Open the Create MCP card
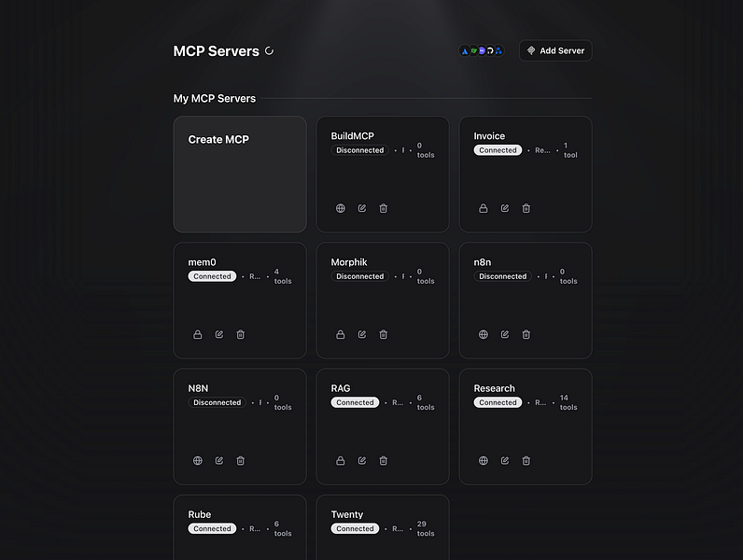Image resolution: width=743 pixels, height=560 pixels. [240, 175]
